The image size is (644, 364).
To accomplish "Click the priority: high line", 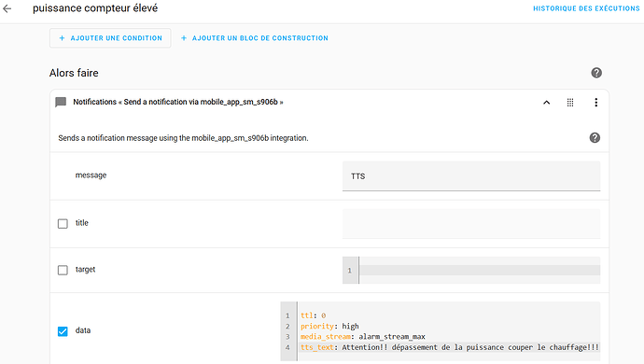I will click(329, 327).
